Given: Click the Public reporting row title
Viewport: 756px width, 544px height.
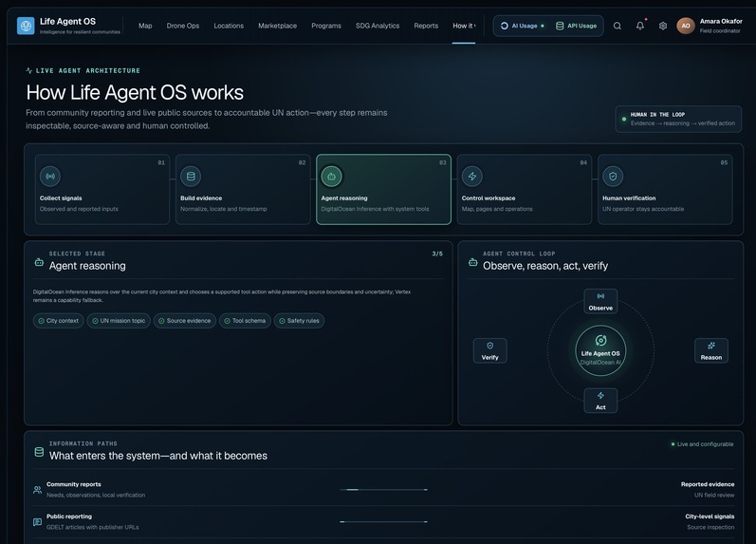Looking at the screenshot, I should (x=69, y=516).
